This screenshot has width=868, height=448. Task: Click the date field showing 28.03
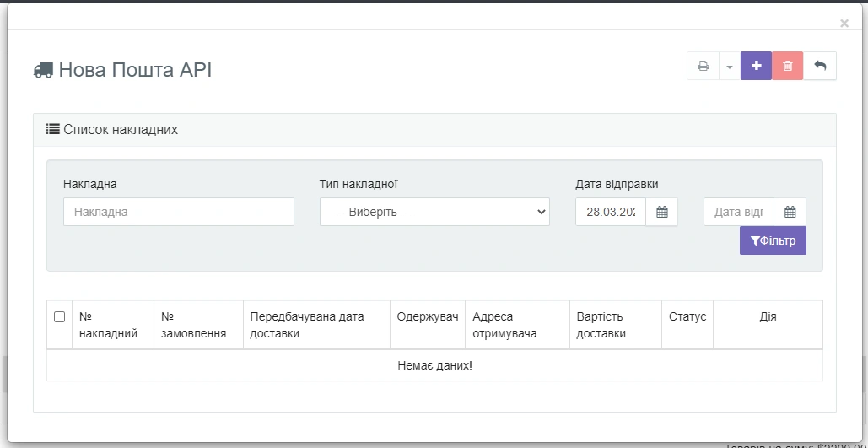tap(611, 212)
